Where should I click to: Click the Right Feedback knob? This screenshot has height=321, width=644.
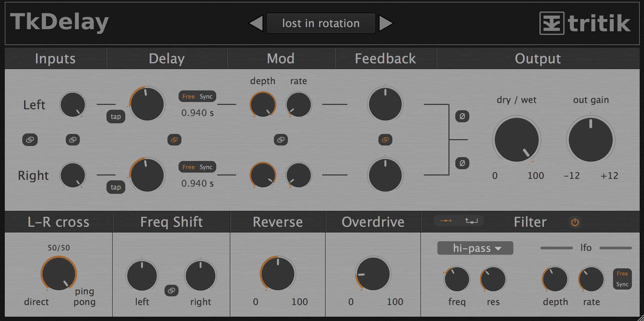[x=385, y=175]
